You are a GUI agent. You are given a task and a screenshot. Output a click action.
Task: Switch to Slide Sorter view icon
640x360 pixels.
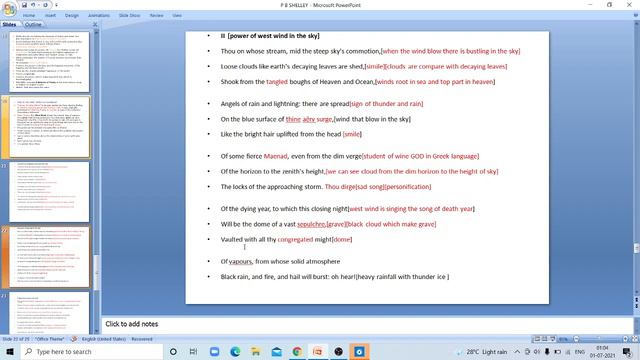coord(544,339)
